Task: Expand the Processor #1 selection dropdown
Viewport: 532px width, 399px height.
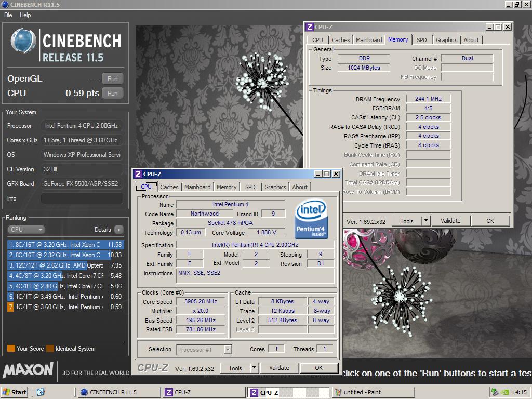Action: click(228, 350)
